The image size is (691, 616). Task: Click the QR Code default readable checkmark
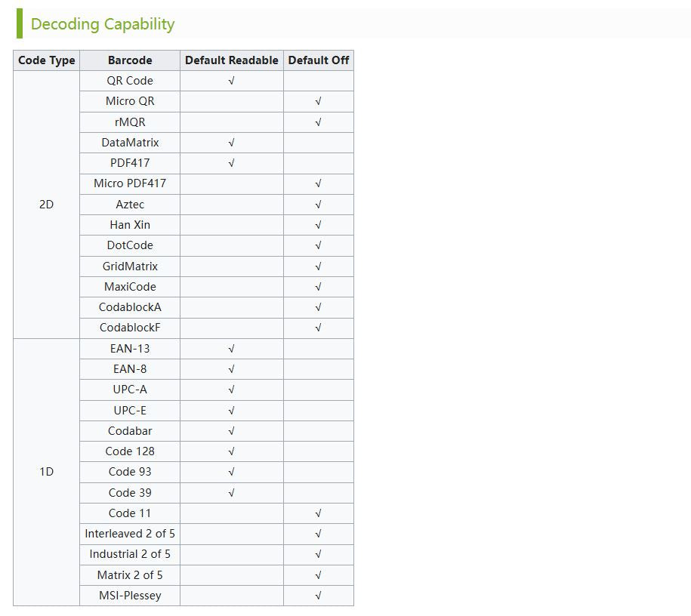pyautogui.click(x=231, y=81)
